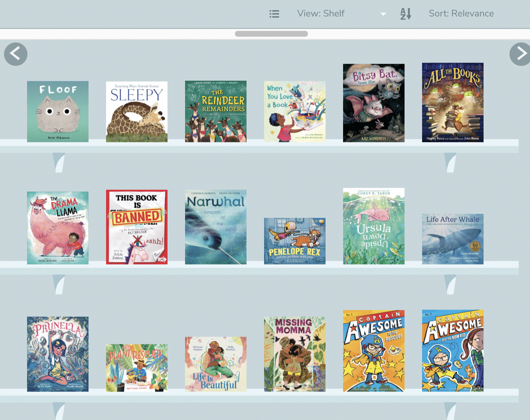
Task: Open the Floof book cover
Action: pos(58,112)
